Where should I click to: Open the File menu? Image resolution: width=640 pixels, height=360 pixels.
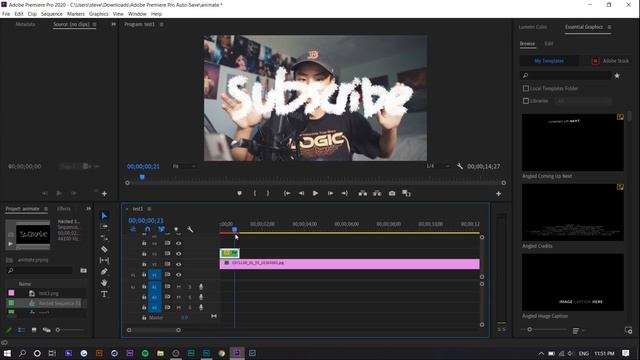pyautogui.click(x=6, y=14)
